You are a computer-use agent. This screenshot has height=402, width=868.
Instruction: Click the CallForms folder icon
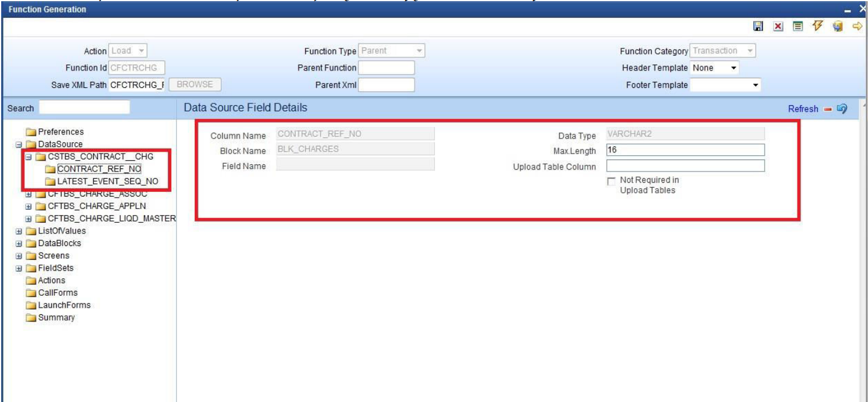click(x=32, y=293)
